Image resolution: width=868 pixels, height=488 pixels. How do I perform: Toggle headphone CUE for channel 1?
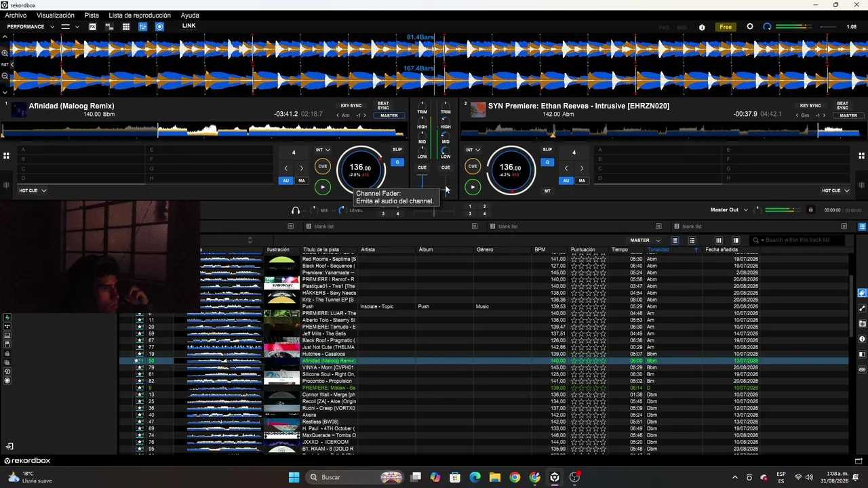click(422, 167)
